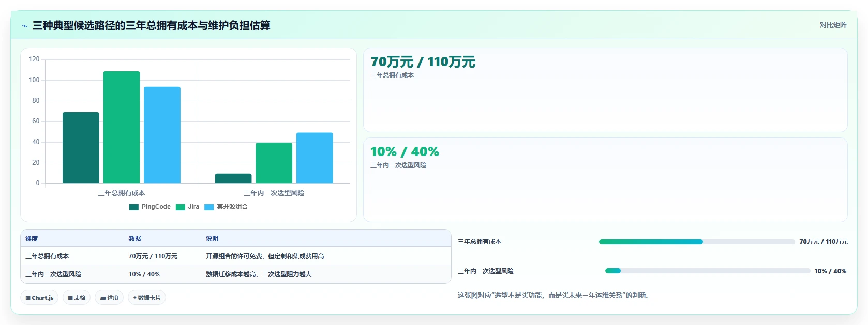The height and width of the screenshot is (325, 868).
Task: Click the Chart.js tag chip
Action: point(39,298)
